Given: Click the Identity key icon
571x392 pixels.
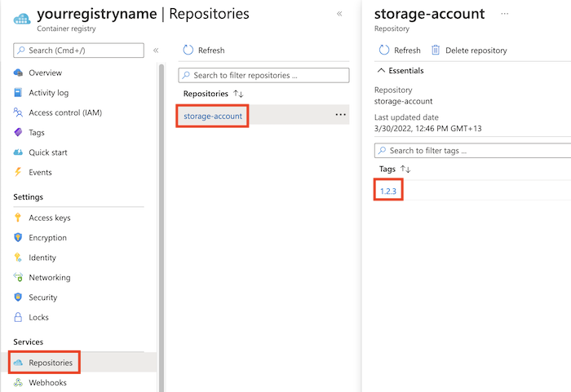Looking at the screenshot, I should 18,258.
